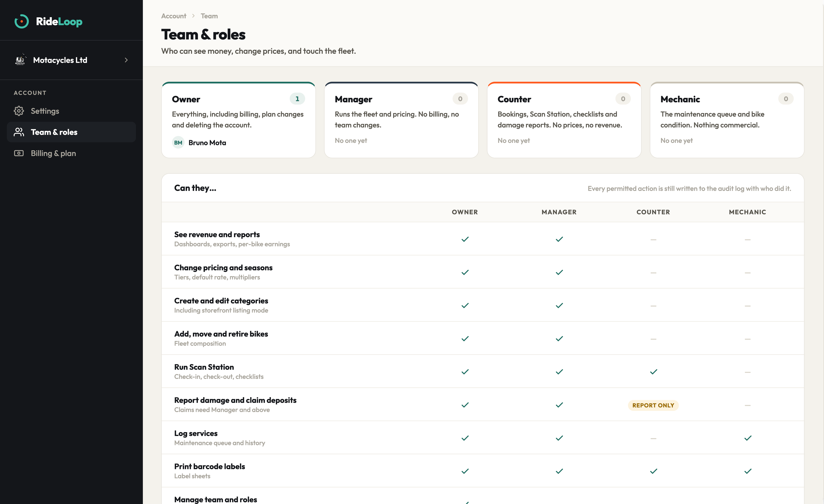
Task: Expand the Motacycles Ltd account chevron
Action: coord(126,60)
